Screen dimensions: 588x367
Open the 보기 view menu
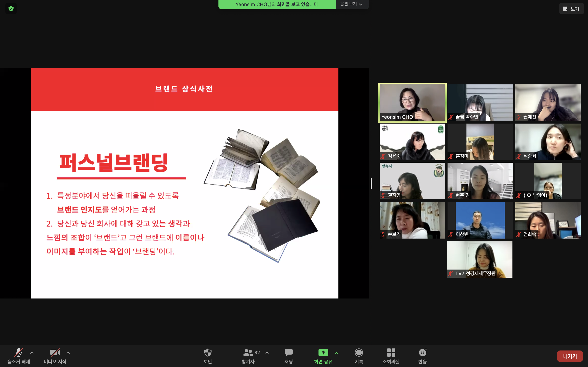pyautogui.click(x=571, y=9)
